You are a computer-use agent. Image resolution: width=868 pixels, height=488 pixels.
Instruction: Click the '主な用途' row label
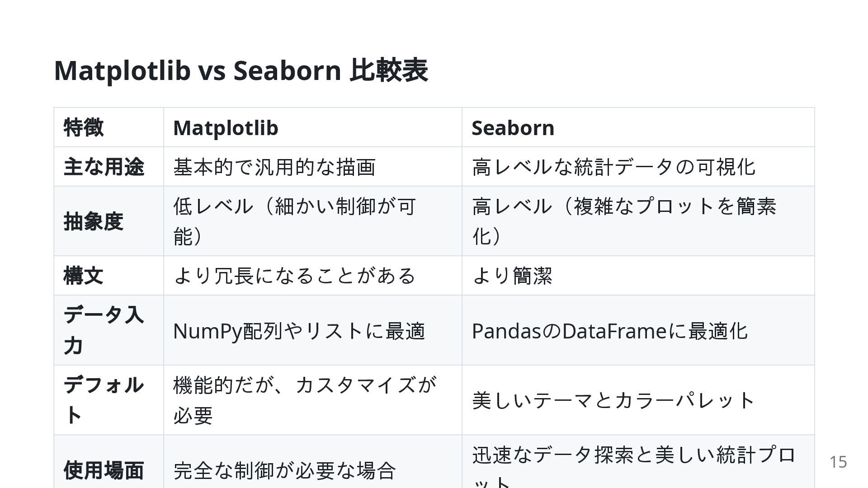(x=104, y=167)
